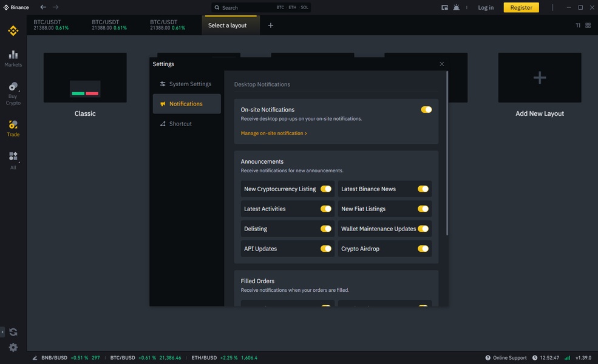Click the Manage on-site notification link

(274, 133)
